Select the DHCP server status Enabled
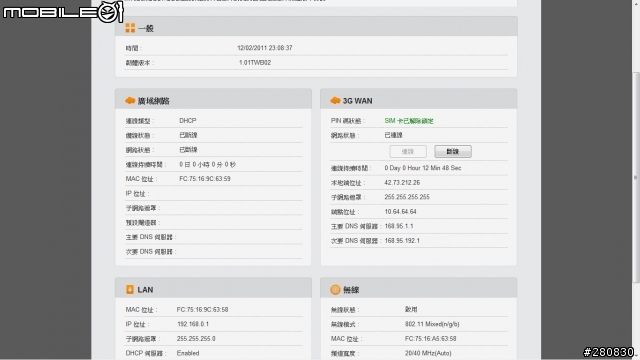This screenshot has width=640, height=360. [188, 353]
